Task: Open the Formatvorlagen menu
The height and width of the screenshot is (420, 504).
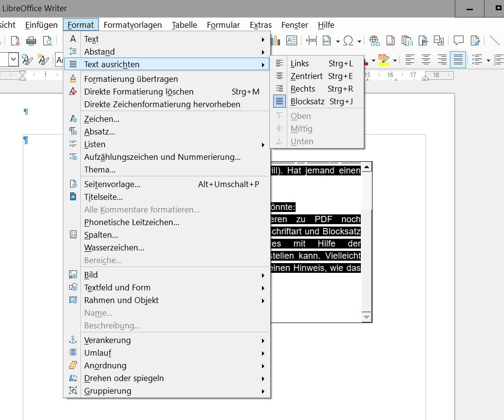Action: 133,25
